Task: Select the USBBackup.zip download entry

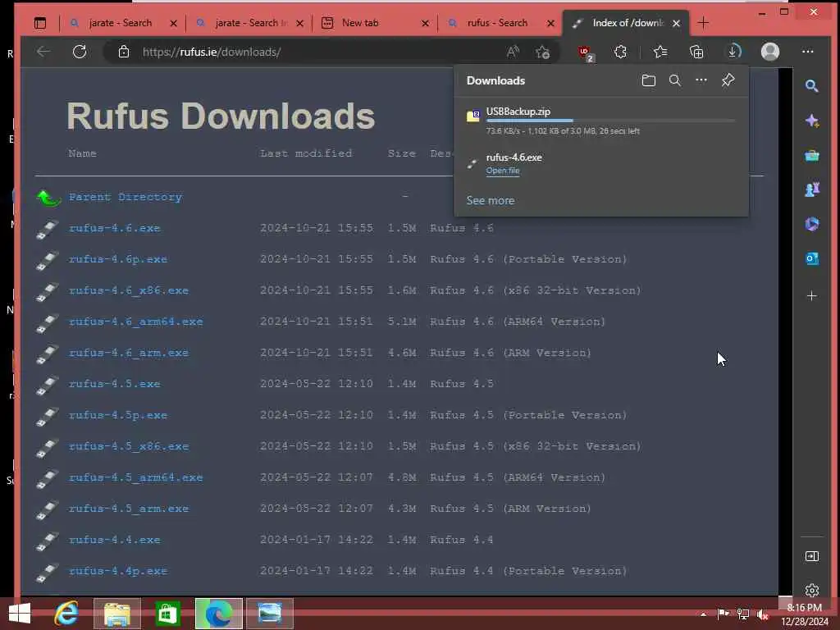Action: tap(601, 121)
